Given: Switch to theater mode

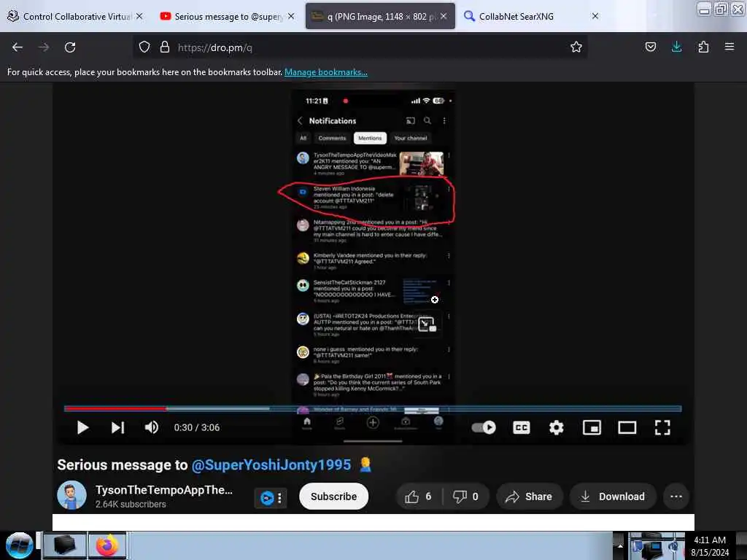Looking at the screenshot, I should pos(627,427).
